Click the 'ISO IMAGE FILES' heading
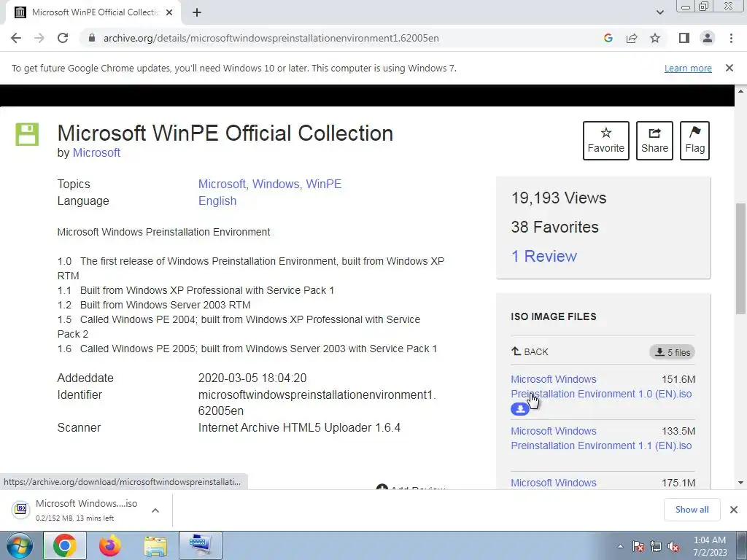Screen dimensions: 747x560 (x=554, y=316)
